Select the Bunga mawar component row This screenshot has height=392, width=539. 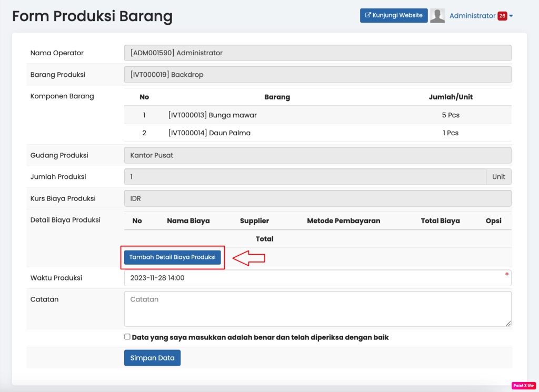click(317, 115)
